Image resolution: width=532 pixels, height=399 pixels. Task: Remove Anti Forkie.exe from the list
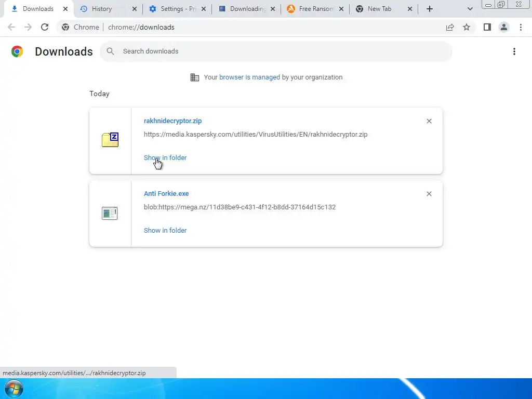tap(429, 194)
